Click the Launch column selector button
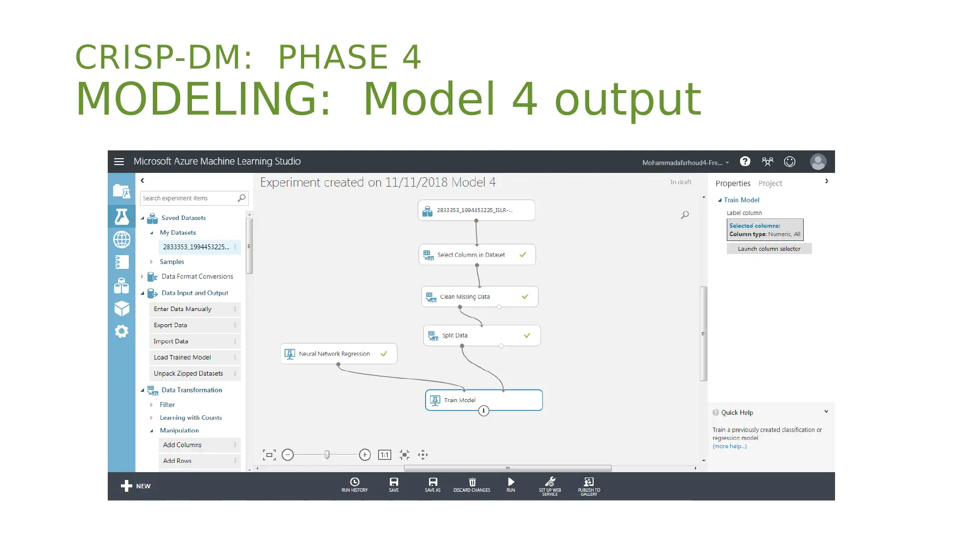 [x=768, y=248]
